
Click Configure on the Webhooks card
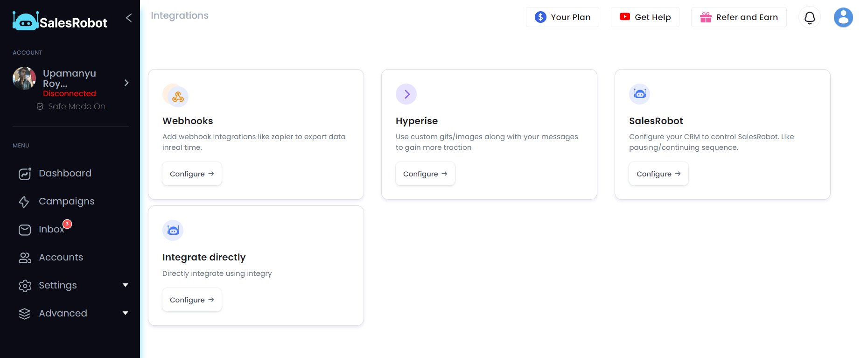click(192, 174)
